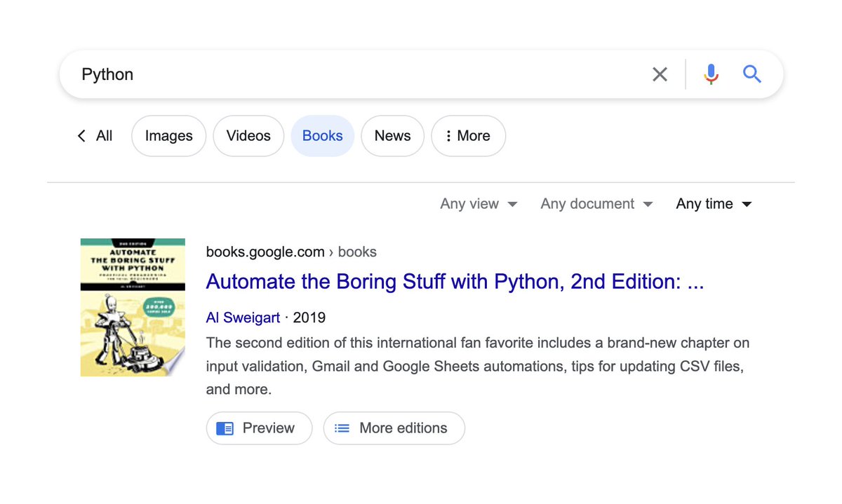This screenshot has height=504, width=842.
Task: Open the Al Sweigart author link
Action: coord(243,318)
